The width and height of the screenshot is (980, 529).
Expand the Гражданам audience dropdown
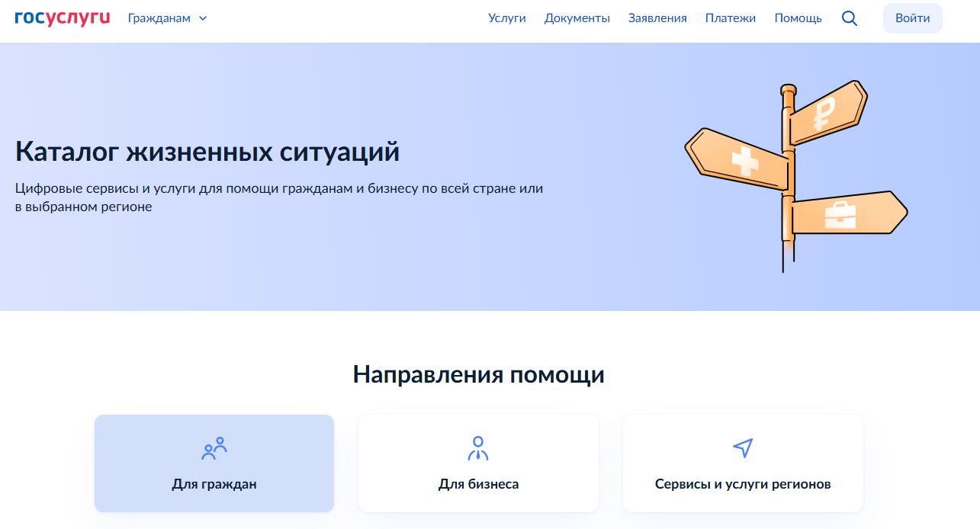click(159, 18)
